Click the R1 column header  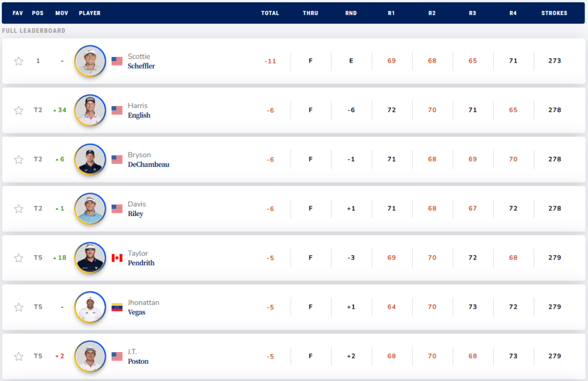click(x=392, y=13)
